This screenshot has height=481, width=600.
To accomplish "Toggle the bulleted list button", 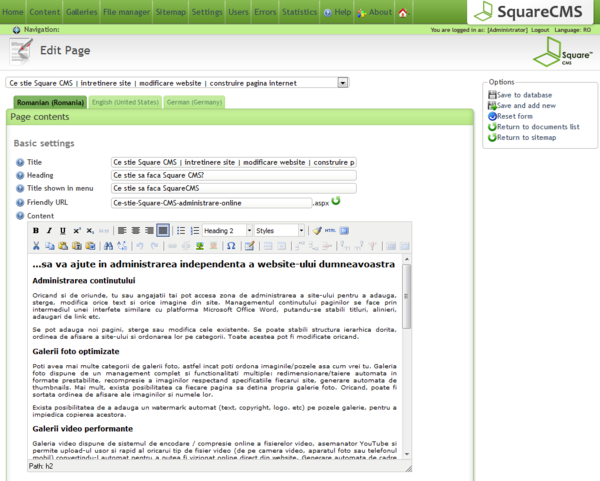I will tap(180, 231).
